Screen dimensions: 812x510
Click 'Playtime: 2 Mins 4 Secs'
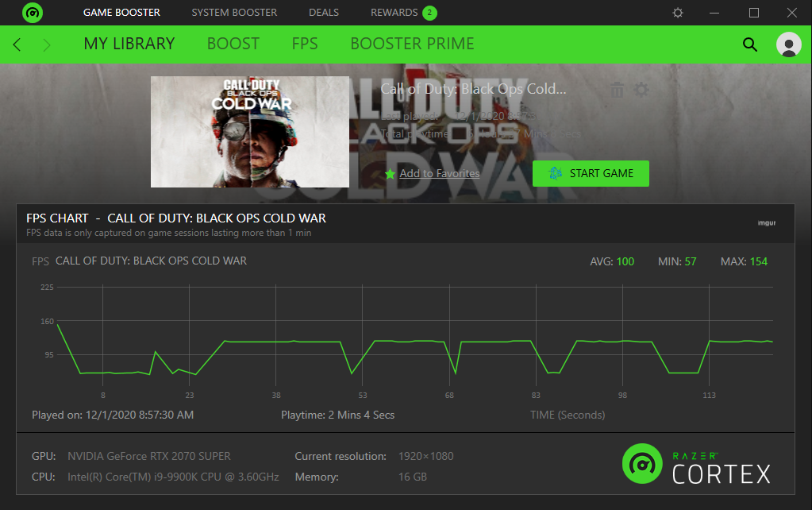[337, 415]
